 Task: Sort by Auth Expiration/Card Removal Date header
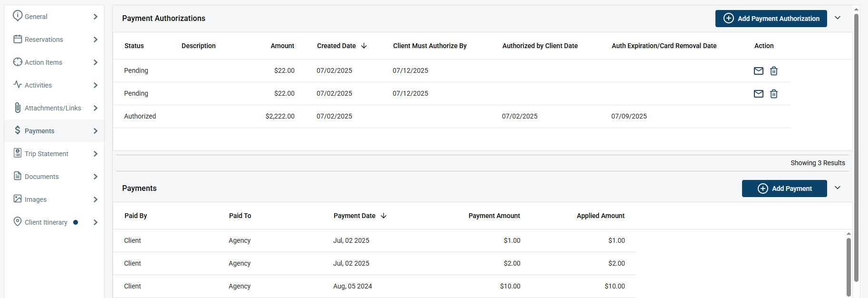664,46
